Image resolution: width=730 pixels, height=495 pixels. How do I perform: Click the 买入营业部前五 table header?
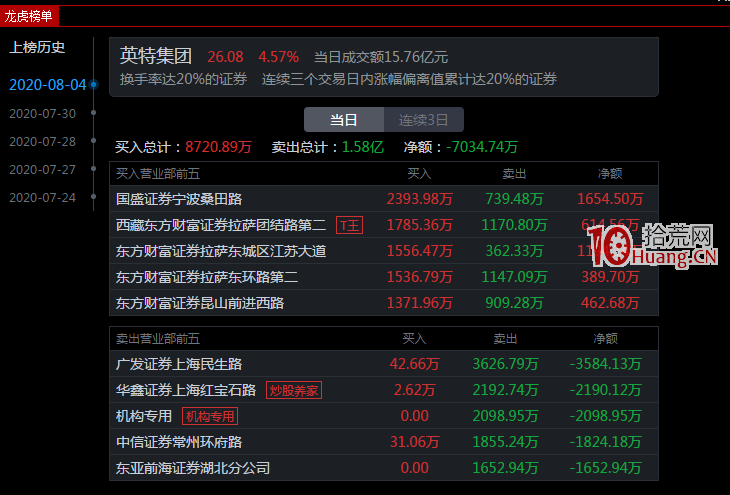(x=158, y=174)
